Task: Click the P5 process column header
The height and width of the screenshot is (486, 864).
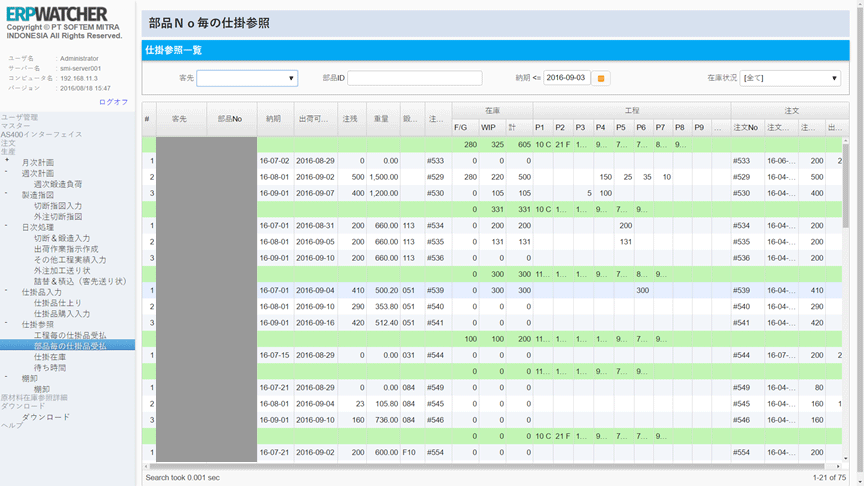Action: pyautogui.click(x=624, y=127)
